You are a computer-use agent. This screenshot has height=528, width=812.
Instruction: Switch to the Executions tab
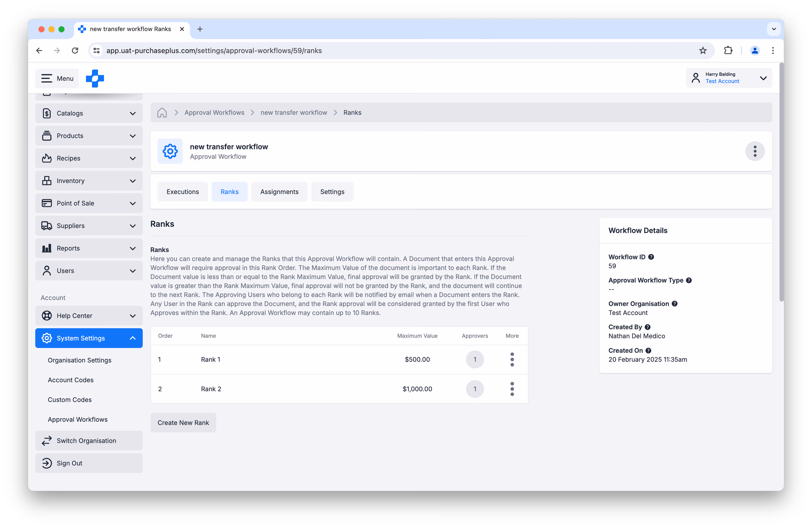tap(182, 192)
